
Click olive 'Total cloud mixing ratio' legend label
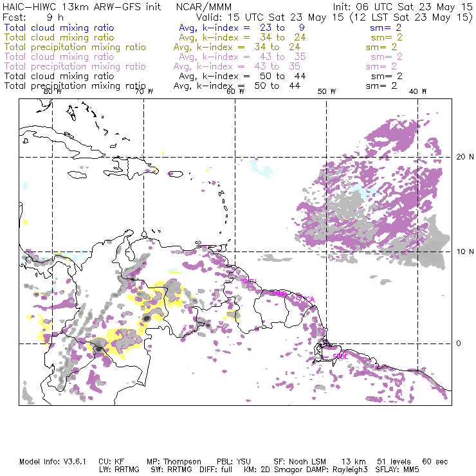click(59, 38)
